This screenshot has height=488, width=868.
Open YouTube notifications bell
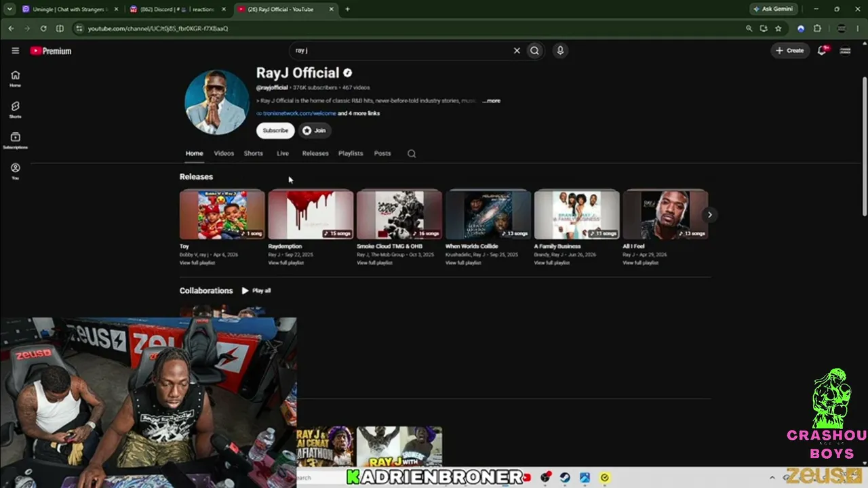822,50
